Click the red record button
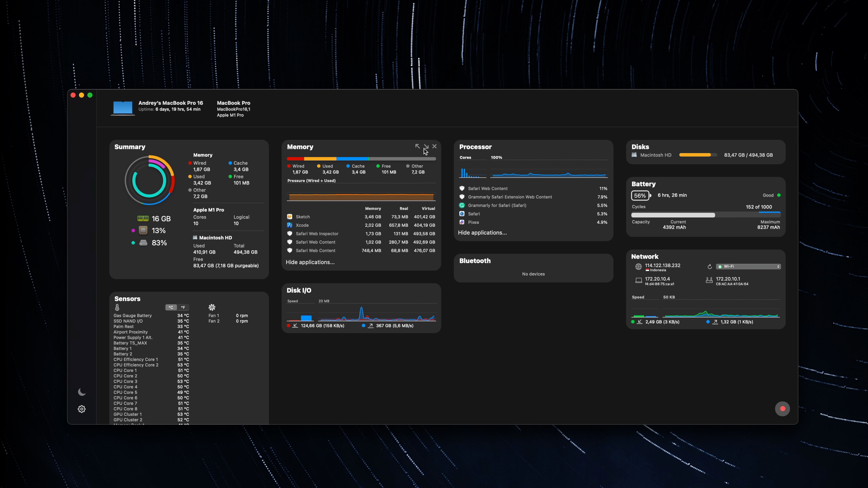The height and width of the screenshot is (488, 868). [x=782, y=408]
